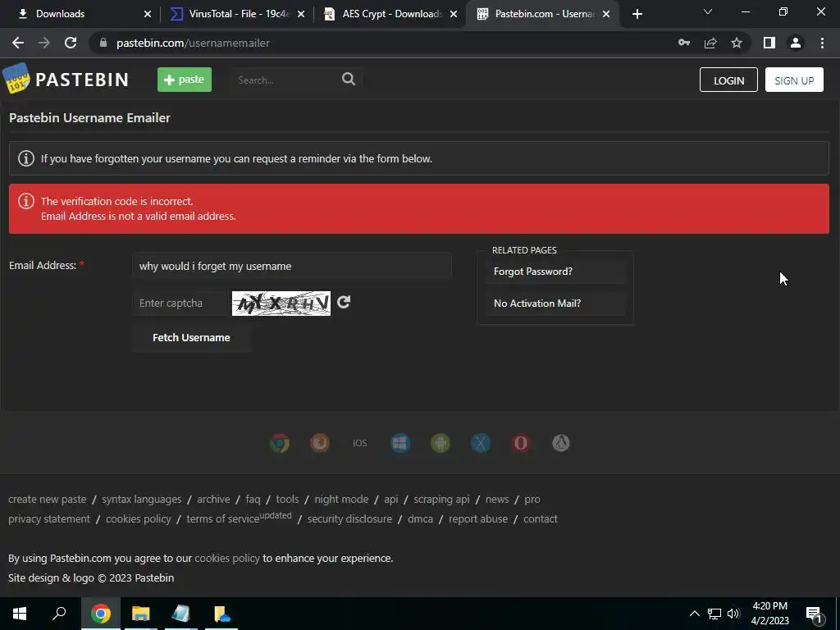Open the api footer link
Viewport: 840px width, 630px height.
point(391,500)
